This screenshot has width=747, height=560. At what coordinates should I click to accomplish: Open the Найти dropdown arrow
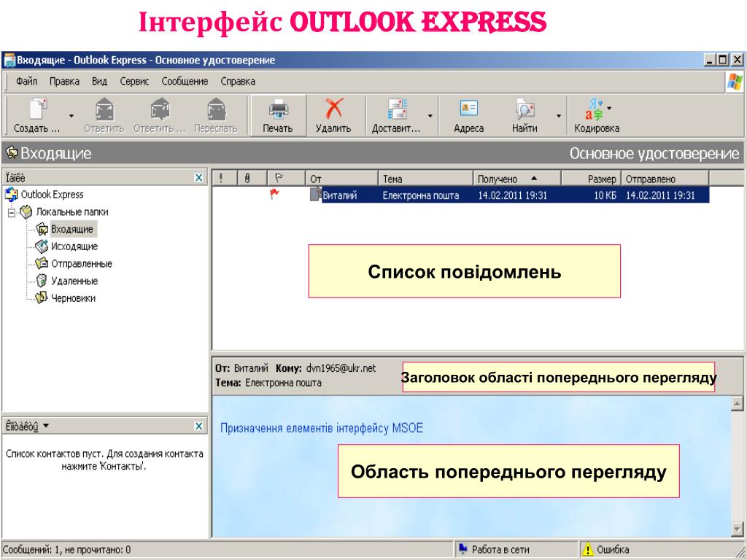point(558,116)
